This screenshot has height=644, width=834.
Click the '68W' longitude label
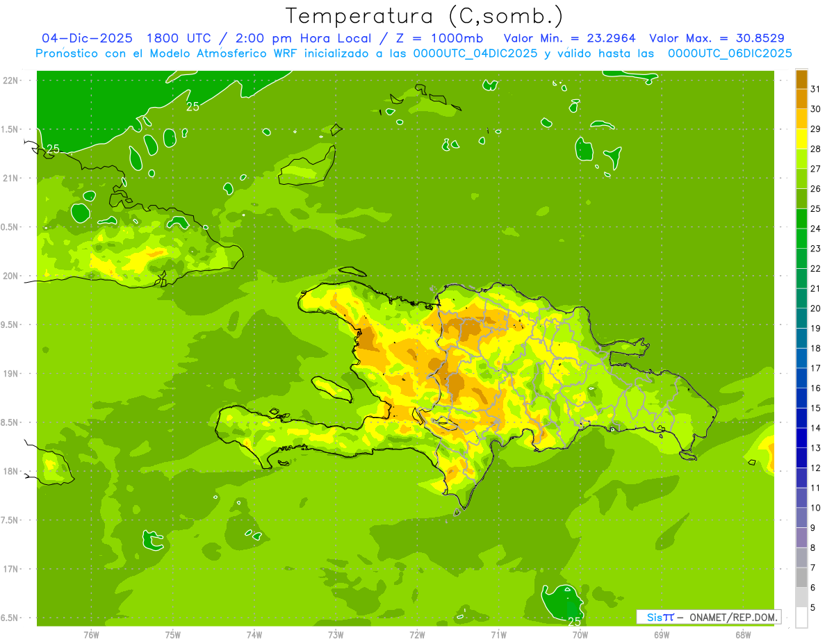click(742, 634)
